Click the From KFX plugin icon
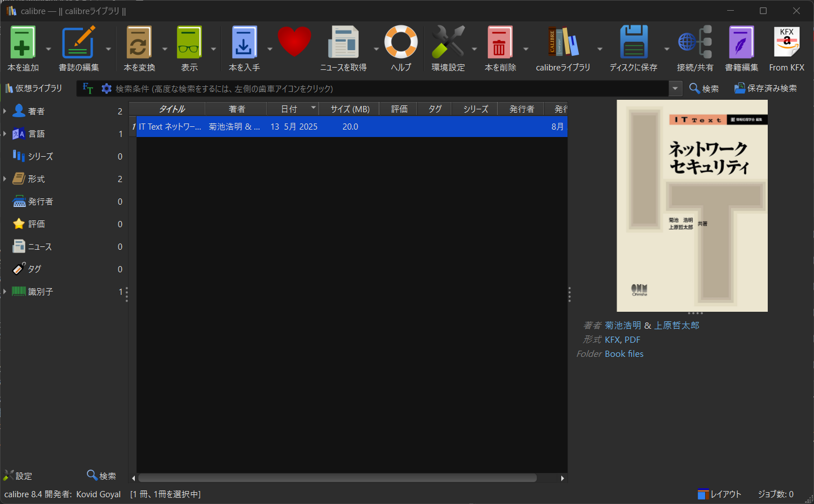This screenshot has height=504, width=814. click(786, 42)
